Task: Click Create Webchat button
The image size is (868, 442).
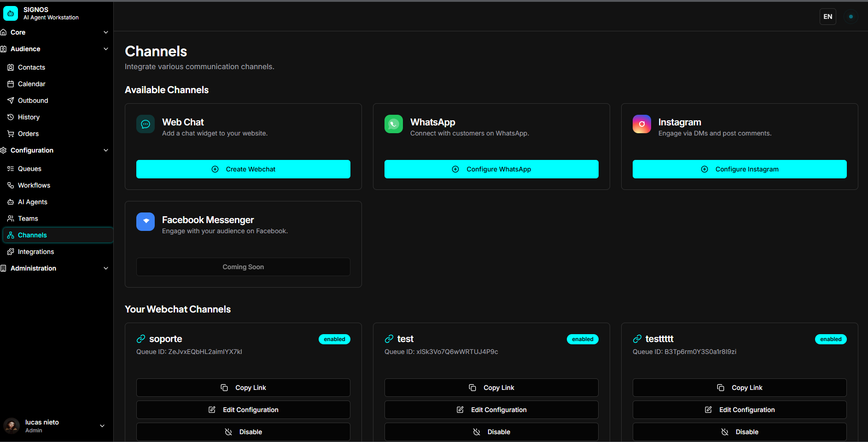Action: pos(243,169)
